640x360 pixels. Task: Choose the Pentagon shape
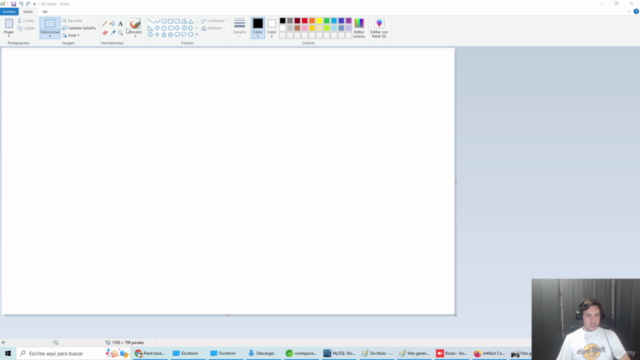[164, 28]
